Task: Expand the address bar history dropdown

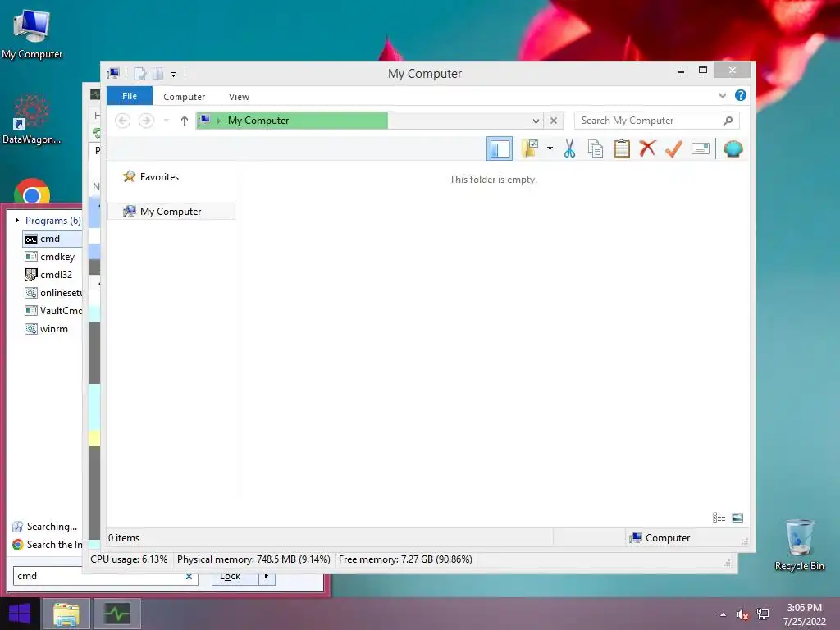Action: point(535,121)
